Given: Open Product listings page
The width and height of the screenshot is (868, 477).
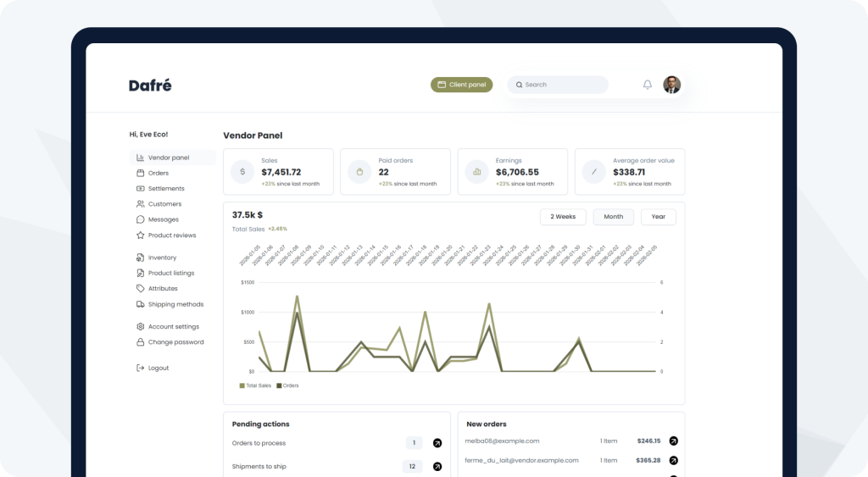Looking at the screenshot, I should [170, 273].
